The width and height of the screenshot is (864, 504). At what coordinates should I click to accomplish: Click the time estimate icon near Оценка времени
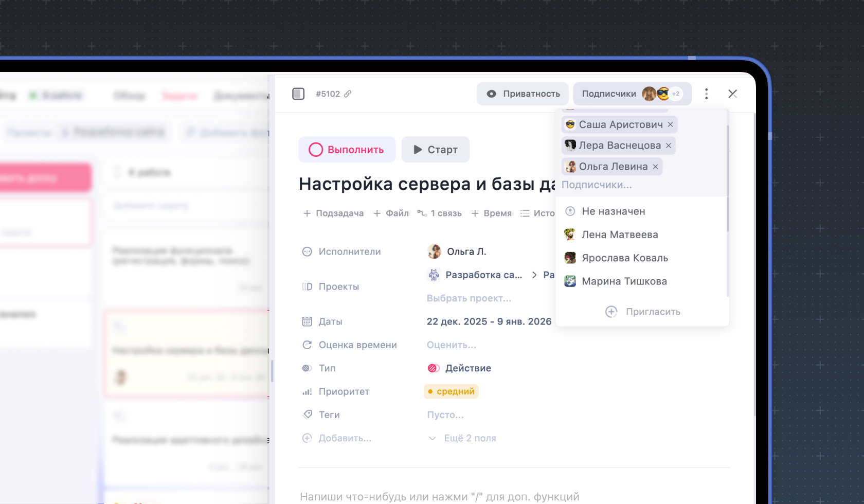point(307,345)
